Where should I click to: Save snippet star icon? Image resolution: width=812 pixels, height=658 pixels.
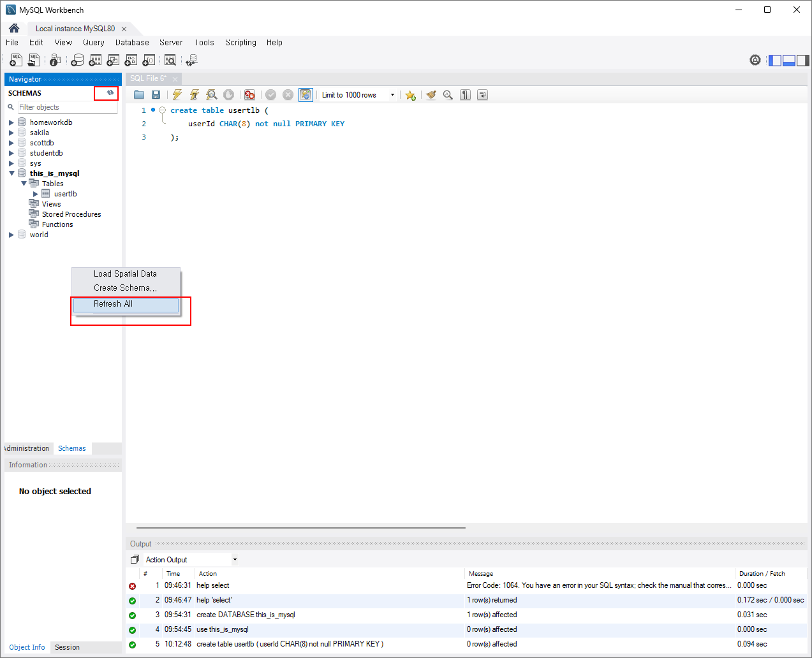(410, 95)
